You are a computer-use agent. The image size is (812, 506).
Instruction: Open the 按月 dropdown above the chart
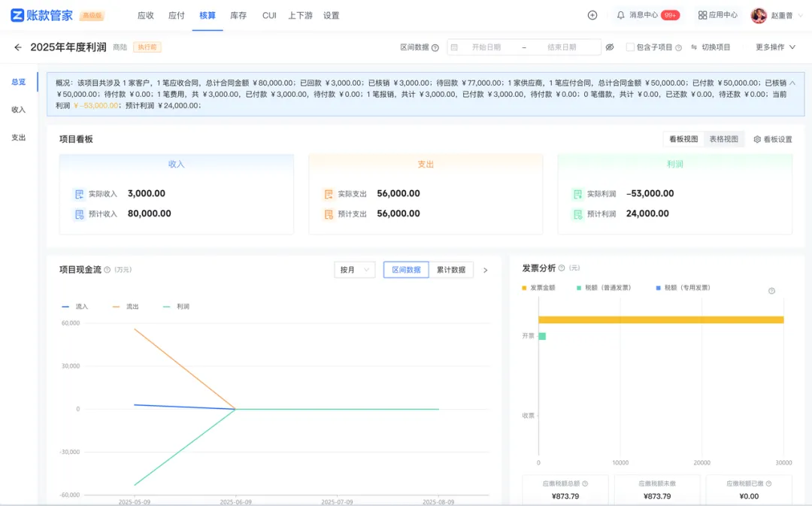tap(354, 269)
